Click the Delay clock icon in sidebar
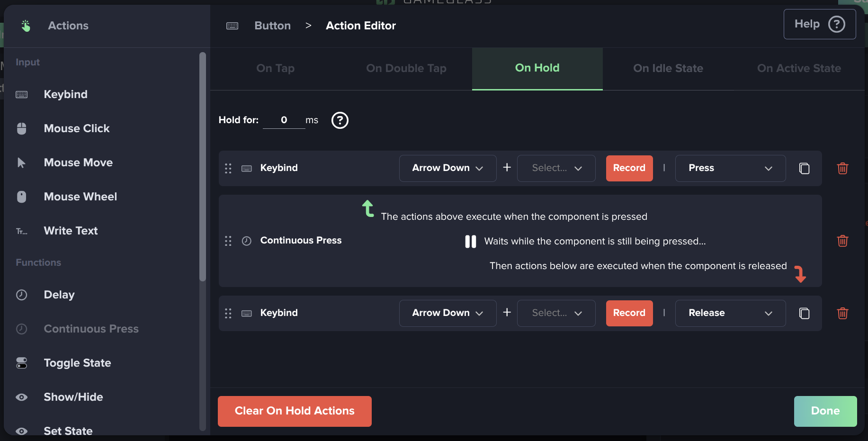The image size is (868, 441). [x=21, y=295]
